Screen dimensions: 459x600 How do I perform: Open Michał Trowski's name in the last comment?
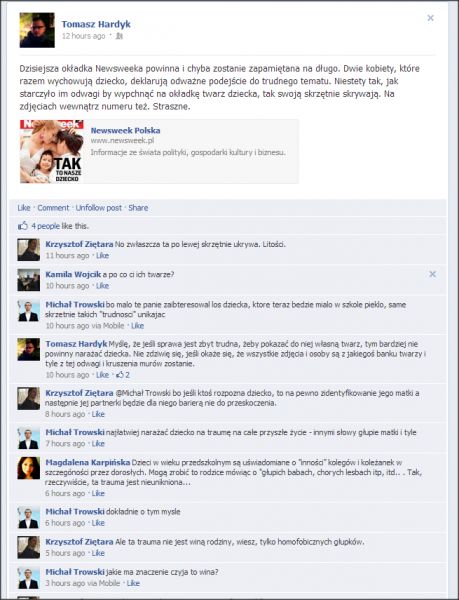[x=75, y=572]
